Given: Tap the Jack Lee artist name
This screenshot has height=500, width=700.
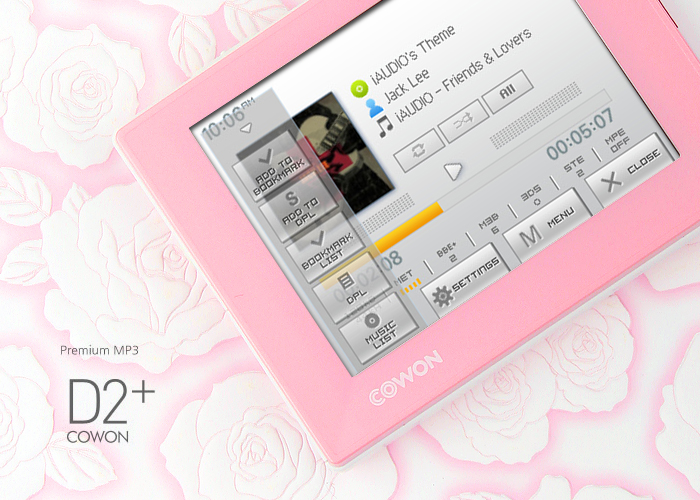Looking at the screenshot, I should pos(407,85).
